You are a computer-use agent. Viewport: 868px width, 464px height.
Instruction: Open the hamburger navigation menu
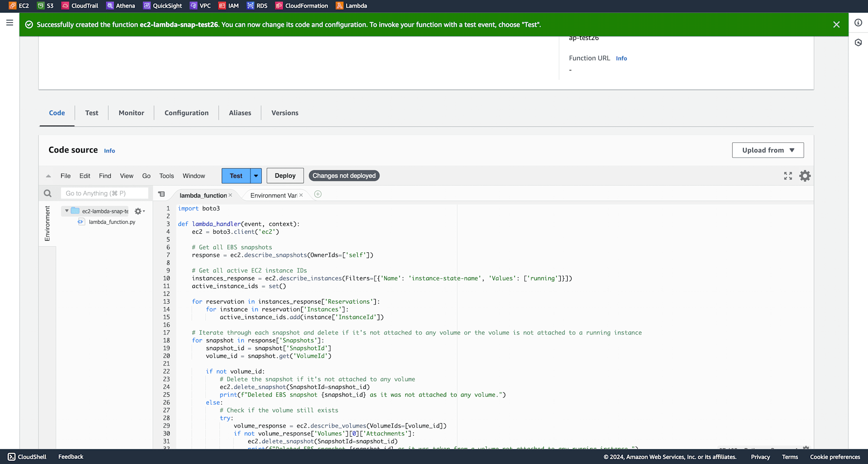pos(10,23)
